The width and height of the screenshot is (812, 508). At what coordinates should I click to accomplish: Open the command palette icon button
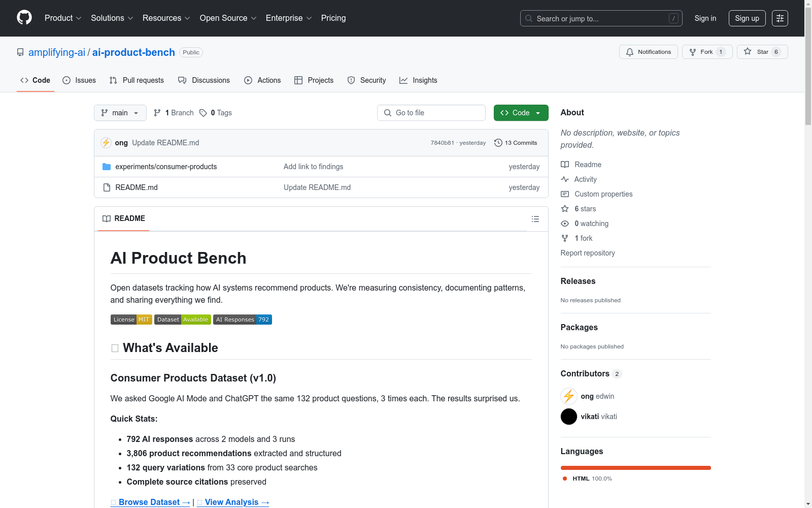pos(780,18)
